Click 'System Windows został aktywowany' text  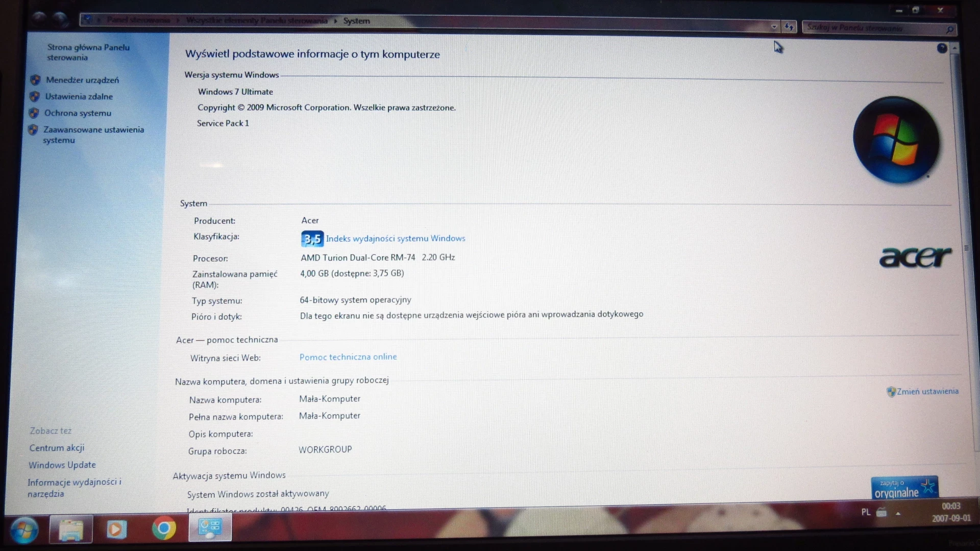[258, 494]
